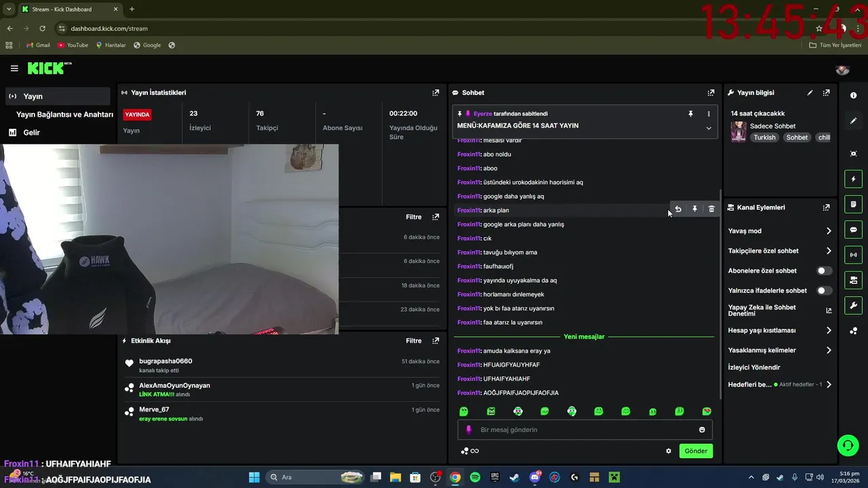Select Yayın in left navigation
The image size is (868, 488).
57,96
